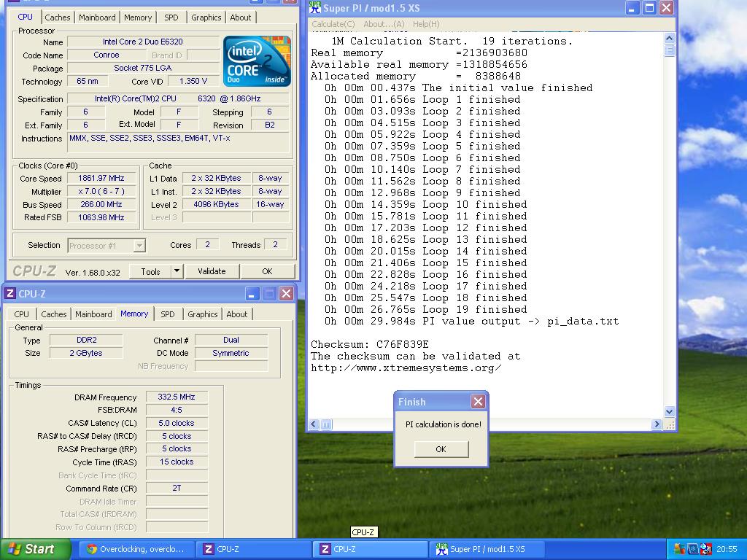This screenshot has width=747, height=560.
Task: Click the Channel # value Dual
Action: point(231,340)
